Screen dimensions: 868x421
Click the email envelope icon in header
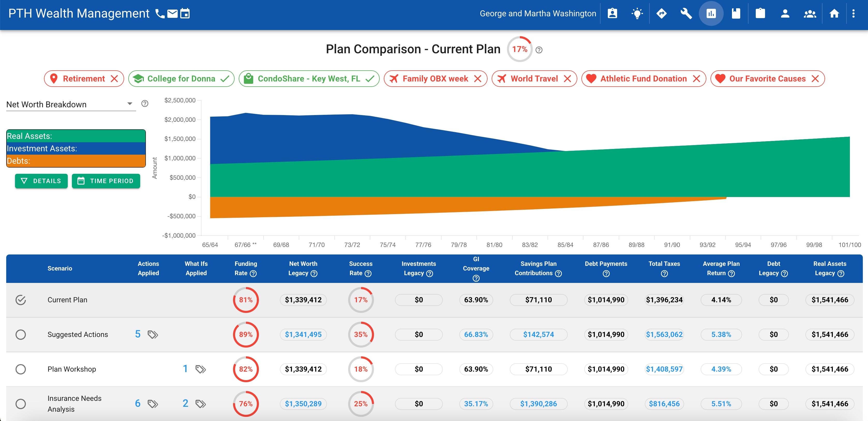pos(172,14)
